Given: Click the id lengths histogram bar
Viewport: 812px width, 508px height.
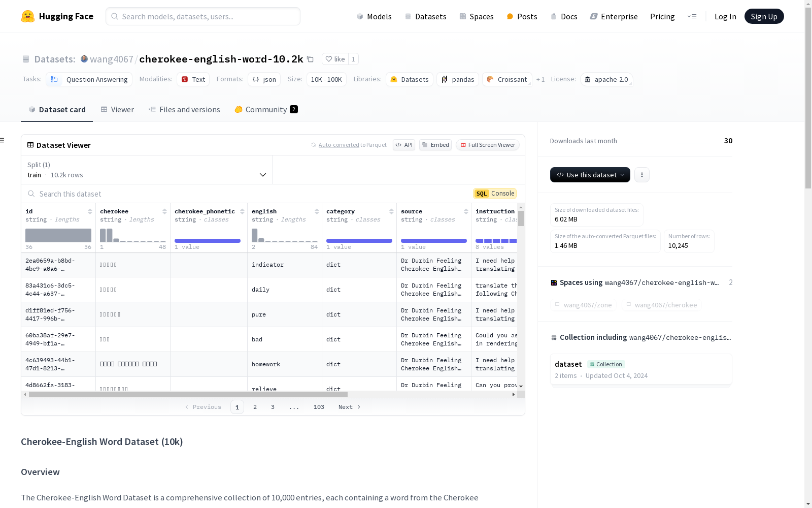Looking at the screenshot, I should coord(58,235).
